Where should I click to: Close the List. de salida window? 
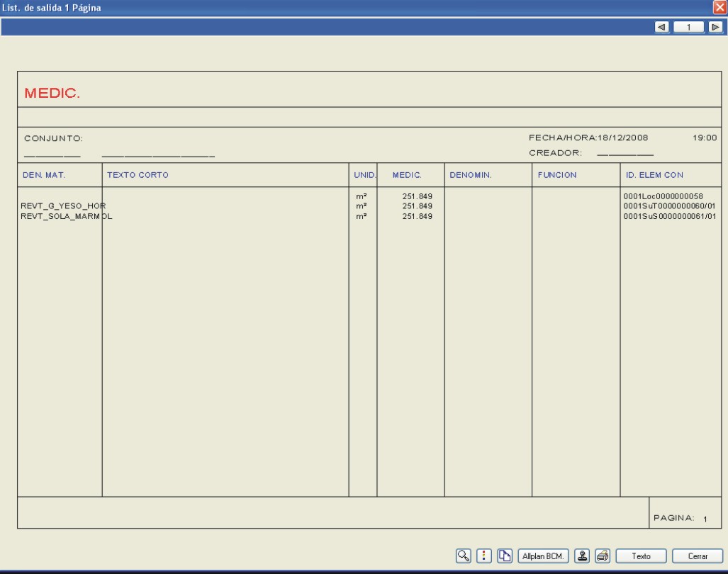click(x=720, y=7)
